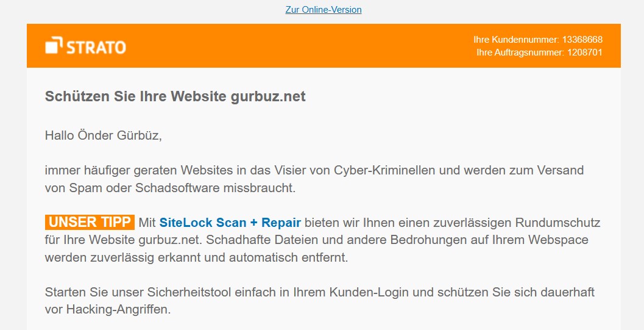Click the word 'Schadsoftware'
Image resolution: width=644 pixels, height=330 pixels.
tap(177, 188)
